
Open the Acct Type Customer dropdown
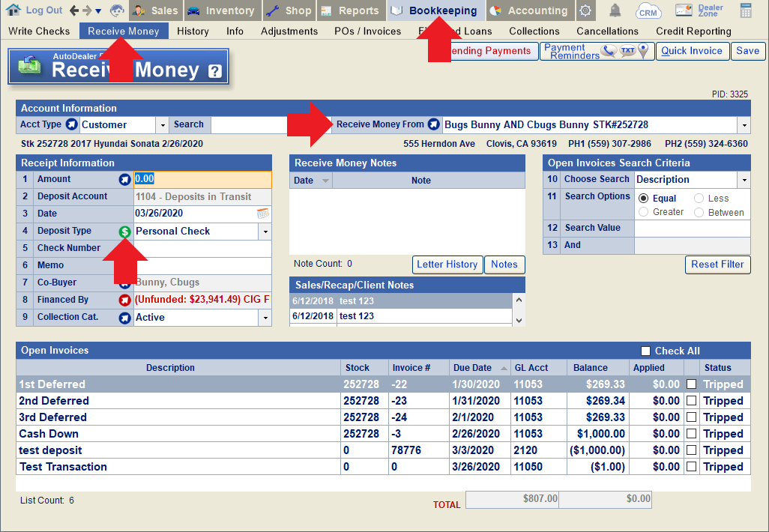163,125
